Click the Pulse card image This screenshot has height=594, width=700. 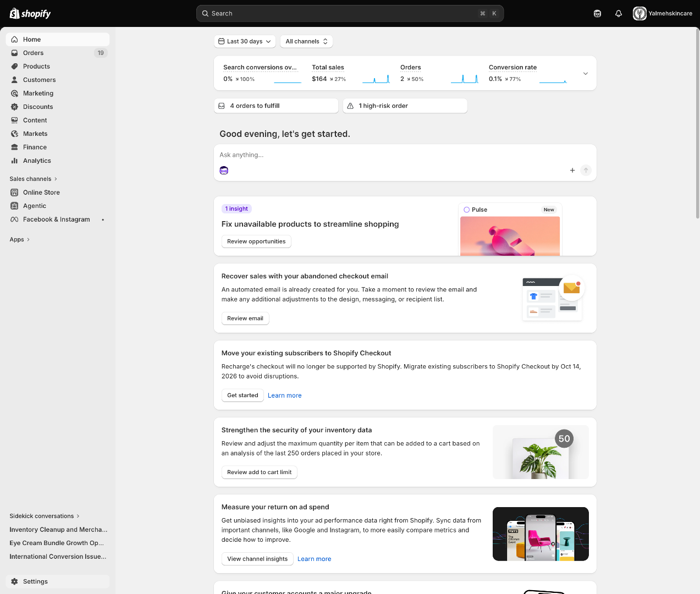click(510, 236)
